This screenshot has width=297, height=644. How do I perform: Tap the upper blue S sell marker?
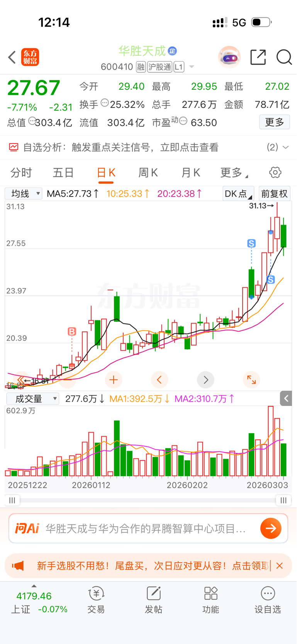click(251, 243)
